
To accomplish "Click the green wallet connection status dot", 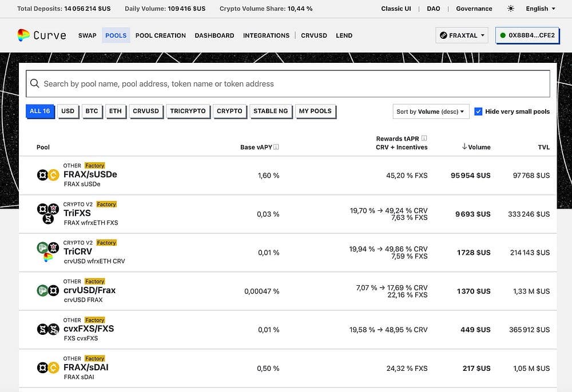I will (503, 35).
